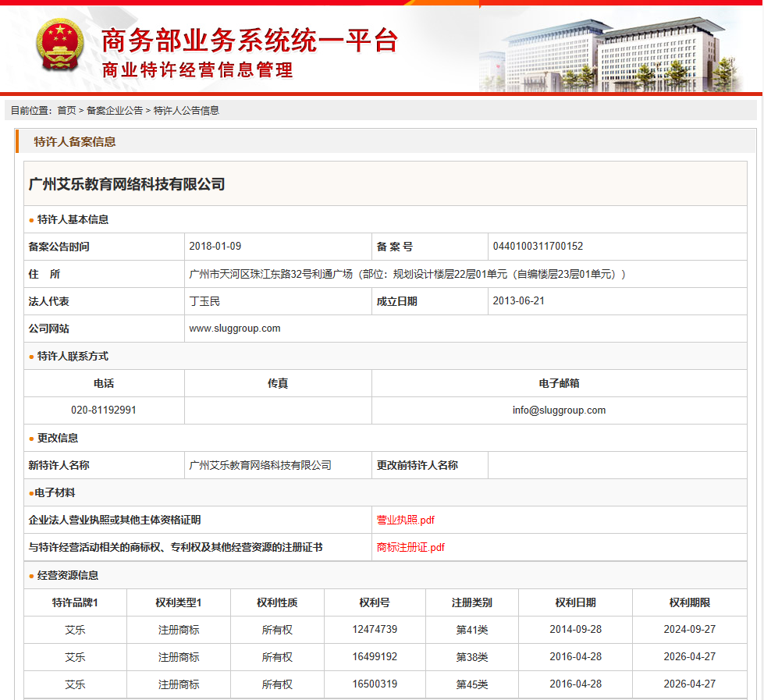Click the 备案公告时间 label

coord(59,247)
